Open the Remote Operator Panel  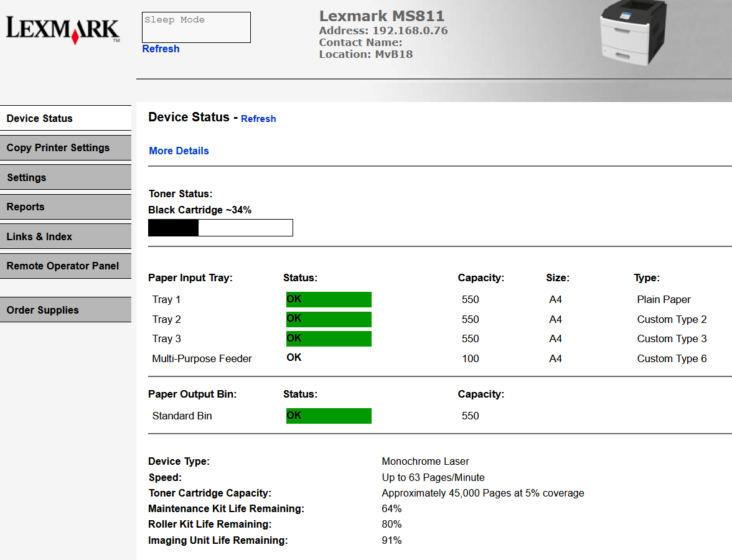coord(65,266)
